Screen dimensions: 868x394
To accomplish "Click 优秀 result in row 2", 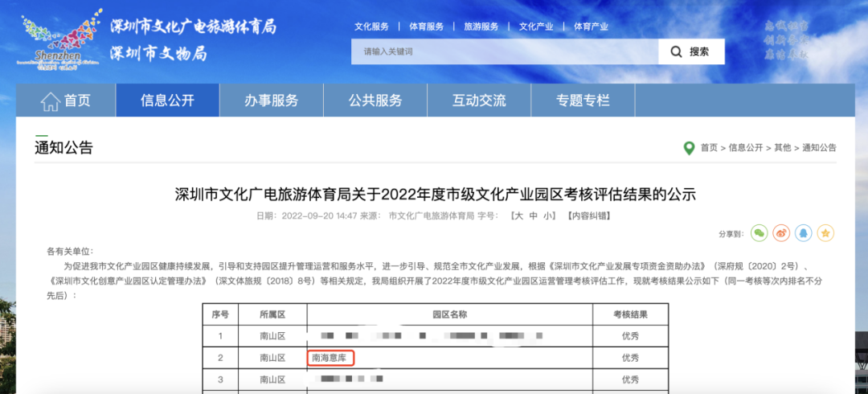I will [x=631, y=358].
